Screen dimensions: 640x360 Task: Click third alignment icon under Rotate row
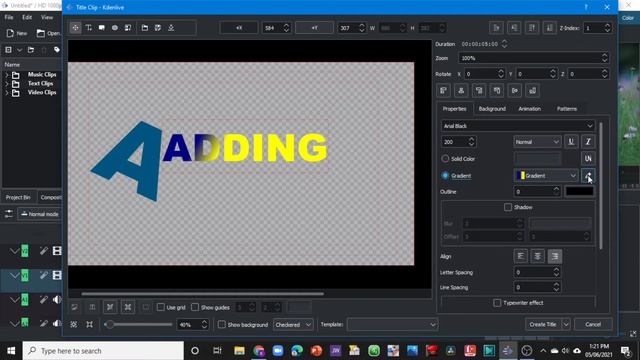pos(479,91)
